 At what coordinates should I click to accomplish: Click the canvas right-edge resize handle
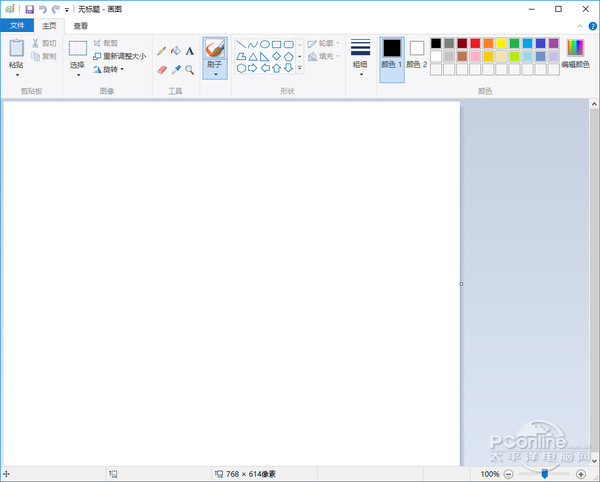[461, 284]
